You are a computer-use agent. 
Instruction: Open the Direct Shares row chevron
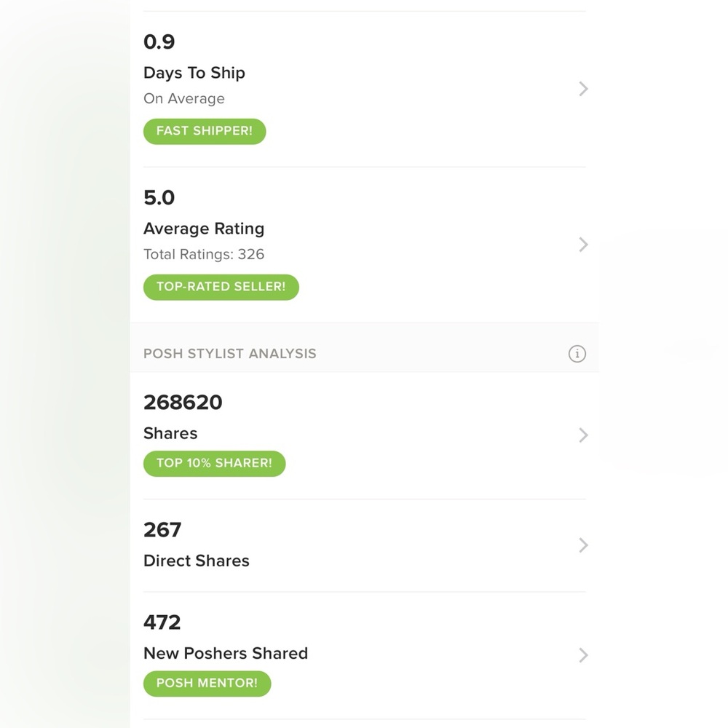(584, 545)
